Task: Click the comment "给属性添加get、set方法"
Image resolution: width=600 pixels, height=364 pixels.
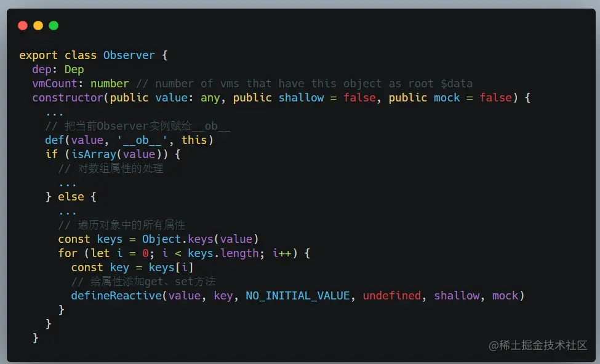Action: [143, 282]
